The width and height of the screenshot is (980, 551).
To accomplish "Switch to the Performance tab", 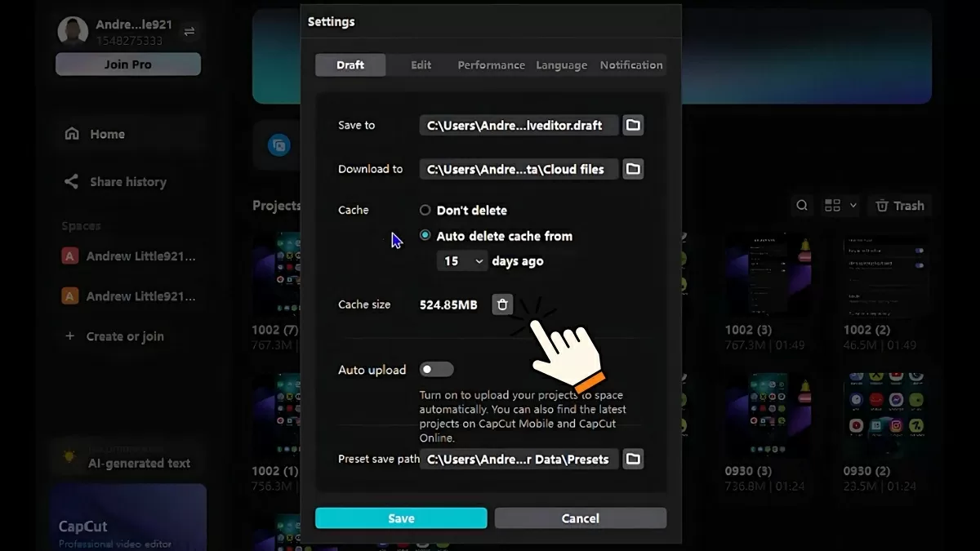I will [x=491, y=65].
